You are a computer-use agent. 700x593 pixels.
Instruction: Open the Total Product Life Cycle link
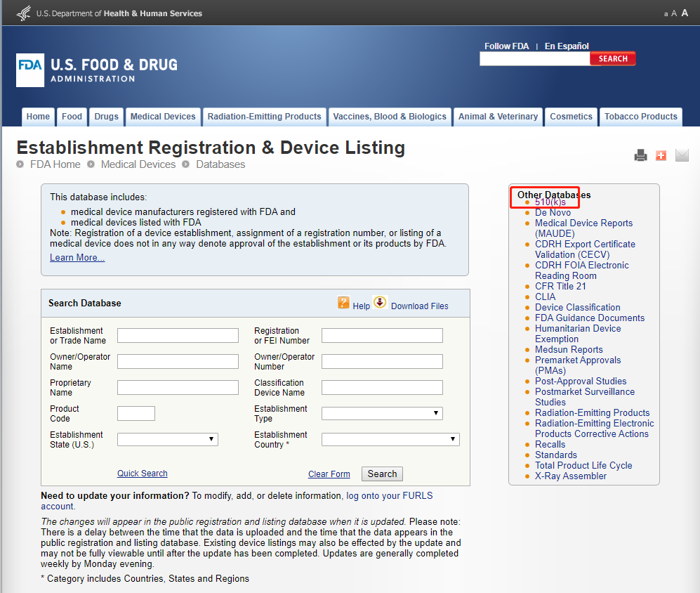[583, 465]
